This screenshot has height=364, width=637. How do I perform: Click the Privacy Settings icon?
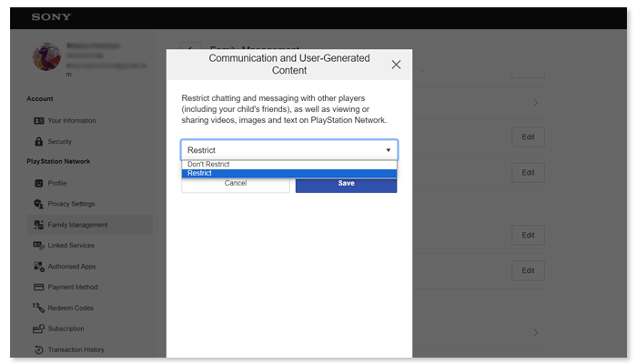click(x=38, y=204)
